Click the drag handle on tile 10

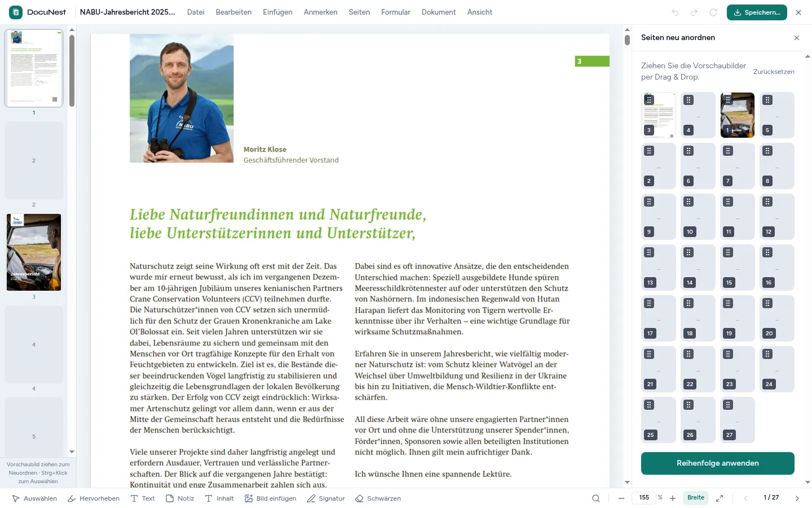[689, 202]
